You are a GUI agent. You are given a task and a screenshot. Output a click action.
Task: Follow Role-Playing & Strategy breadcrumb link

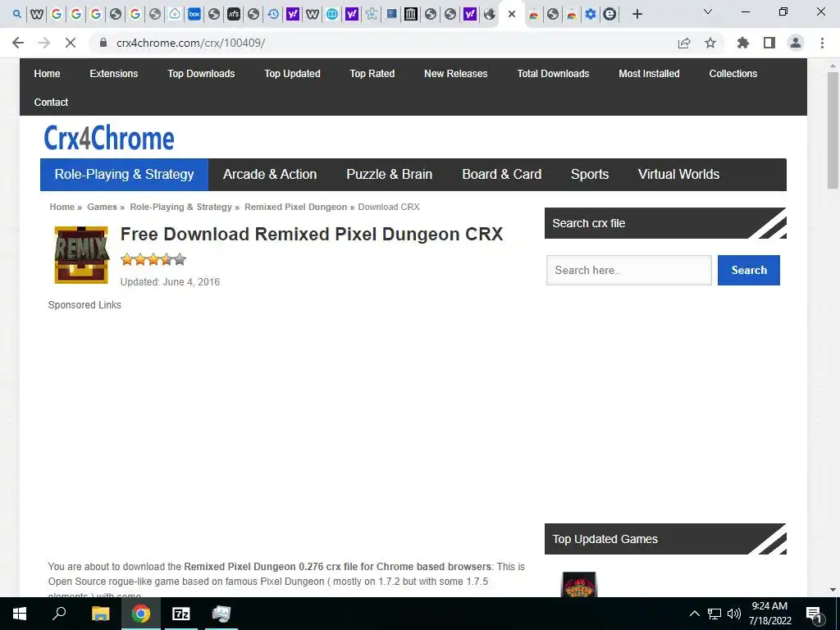click(180, 207)
